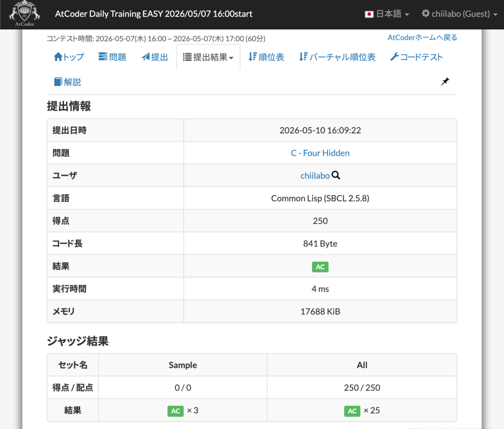Click the AC badge under Sample column

click(176, 411)
